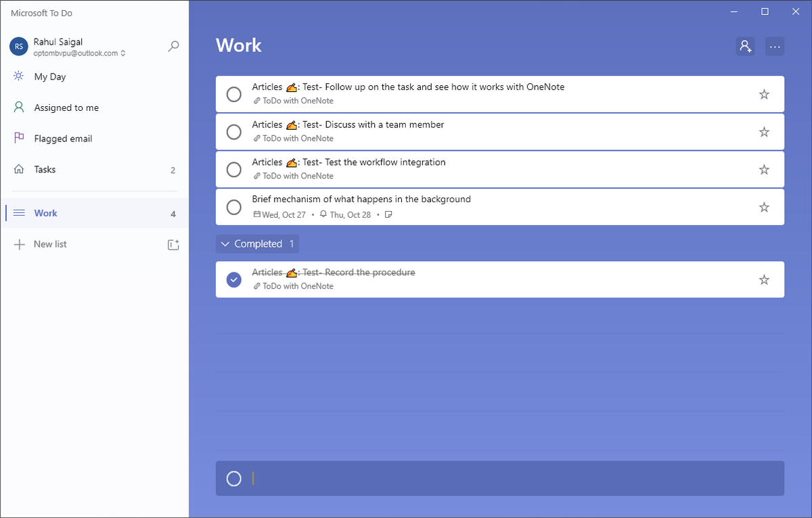The image size is (812, 518).
Task: Open the account switcher arrows beside the email
Action: [x=123, y=53]
